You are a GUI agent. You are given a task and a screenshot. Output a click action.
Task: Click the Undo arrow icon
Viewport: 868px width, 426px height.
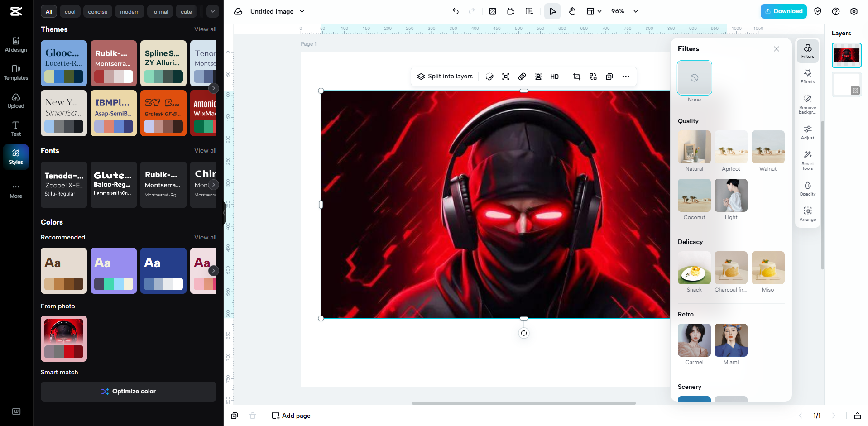pyautogui.click(x=456, y=11)
